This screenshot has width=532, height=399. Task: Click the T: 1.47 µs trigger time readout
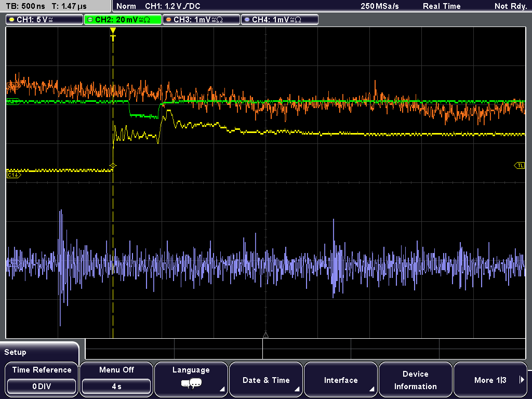coord(69,6)
